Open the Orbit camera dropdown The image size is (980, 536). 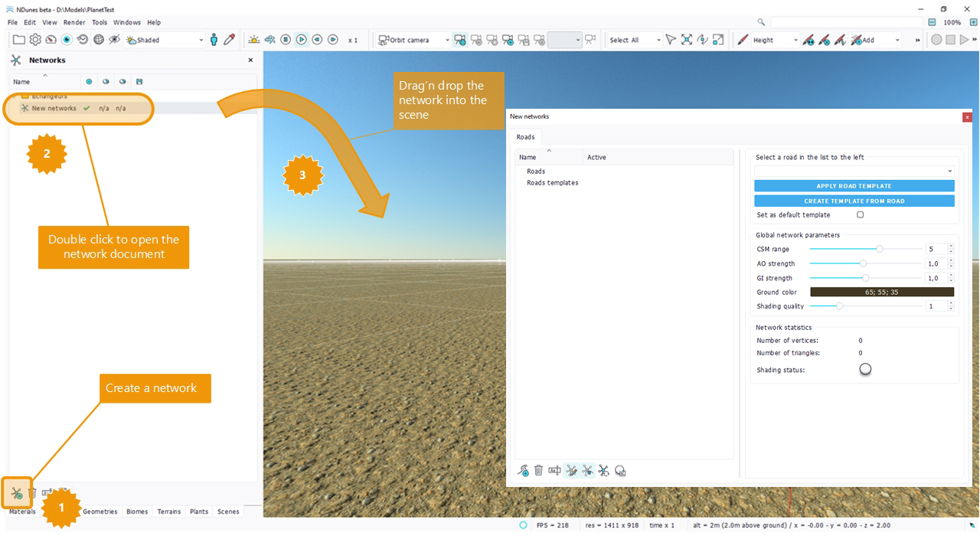[x=413, y=40]
